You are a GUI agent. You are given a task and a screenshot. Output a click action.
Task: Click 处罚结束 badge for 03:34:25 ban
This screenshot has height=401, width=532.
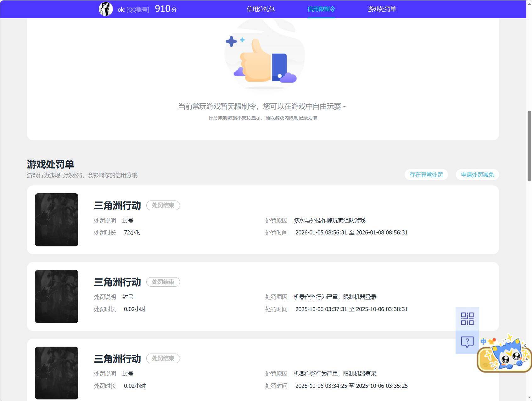tap(163, 358)
